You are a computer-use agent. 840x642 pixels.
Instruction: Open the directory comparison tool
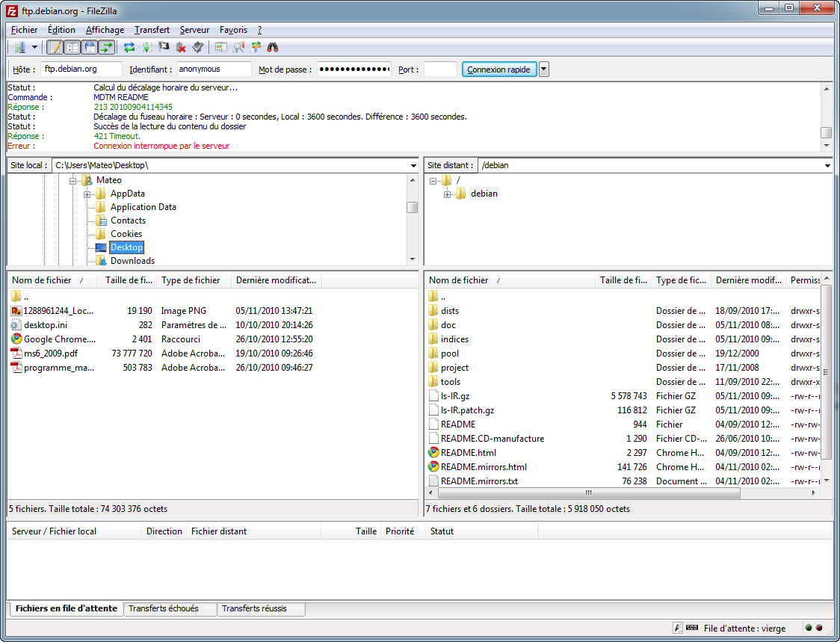coord(220,46)
